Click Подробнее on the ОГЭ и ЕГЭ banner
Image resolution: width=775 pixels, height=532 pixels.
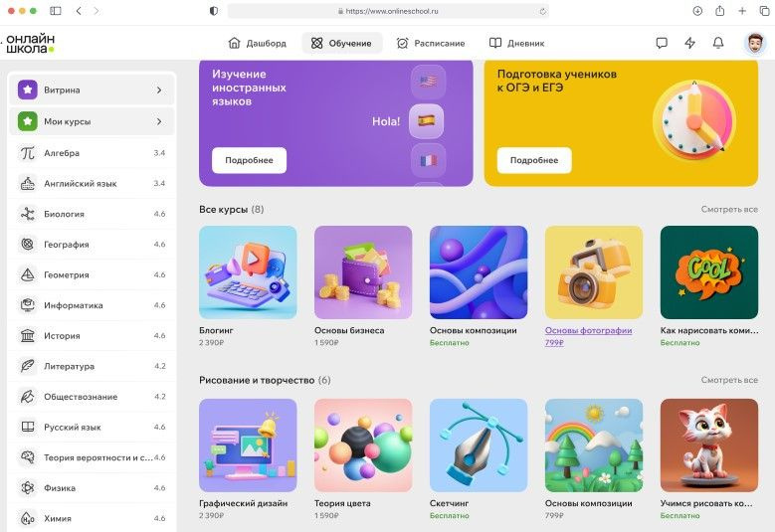point(534,160)
